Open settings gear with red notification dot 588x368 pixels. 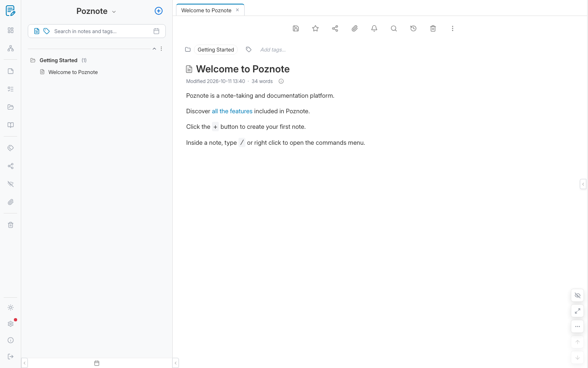(11, 324)
